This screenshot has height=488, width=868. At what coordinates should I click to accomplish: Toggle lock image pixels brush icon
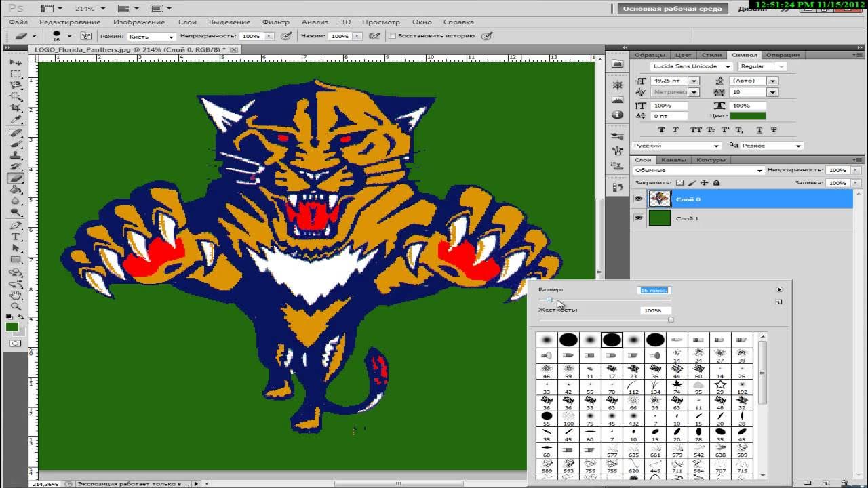[x=692, y=183]
